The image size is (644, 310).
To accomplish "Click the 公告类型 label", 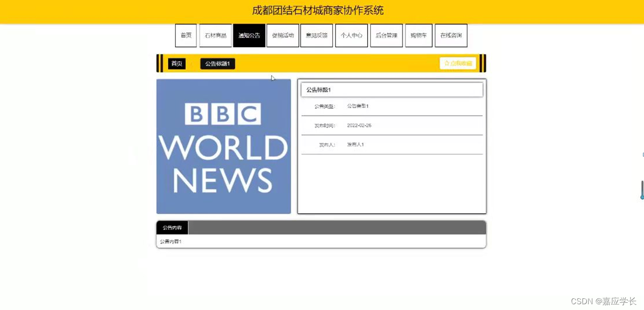I will pyautogui.click(x=324, y=106).
